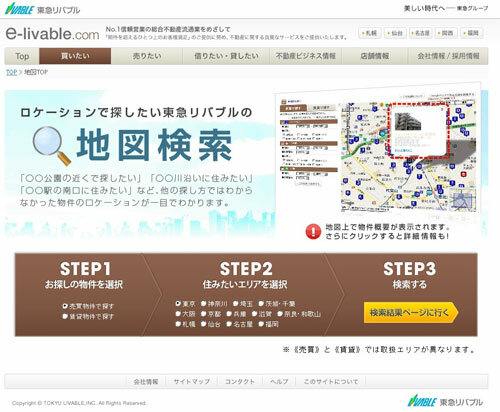Click the building photo in map popup
The width and height of the screenshot is (500, 412).
[x=407, y=122]
